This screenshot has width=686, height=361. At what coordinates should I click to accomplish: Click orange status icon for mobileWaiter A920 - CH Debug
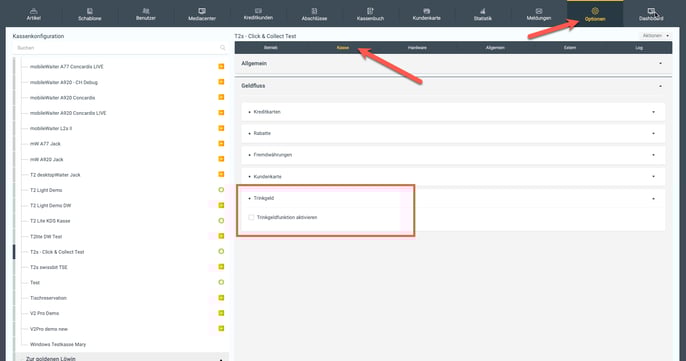pyautogui.click(x=221, y=82)
